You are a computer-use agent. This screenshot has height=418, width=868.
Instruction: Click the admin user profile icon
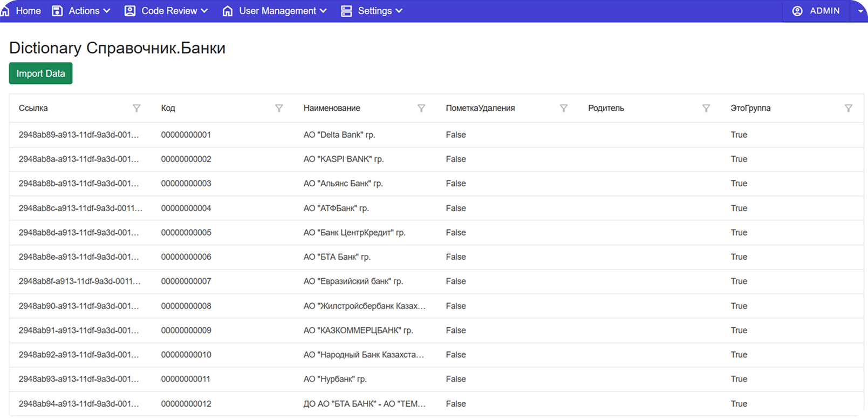(x=797, y=11)
